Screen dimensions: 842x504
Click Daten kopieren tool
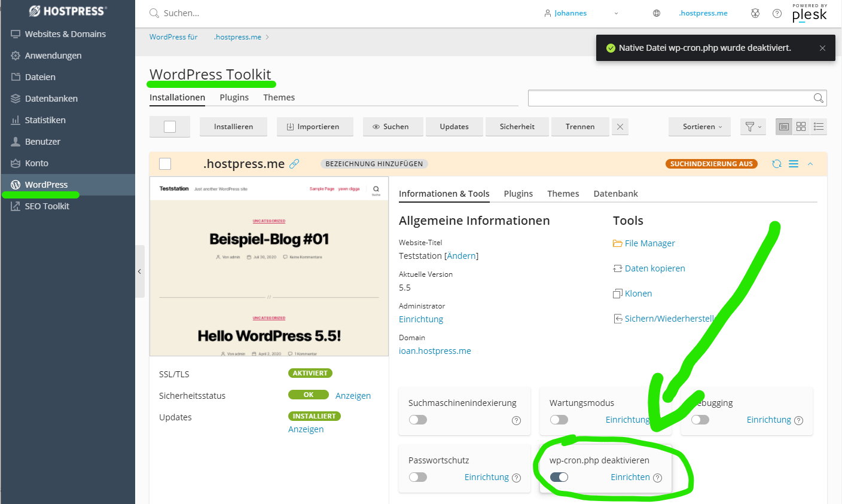(649, 268)
